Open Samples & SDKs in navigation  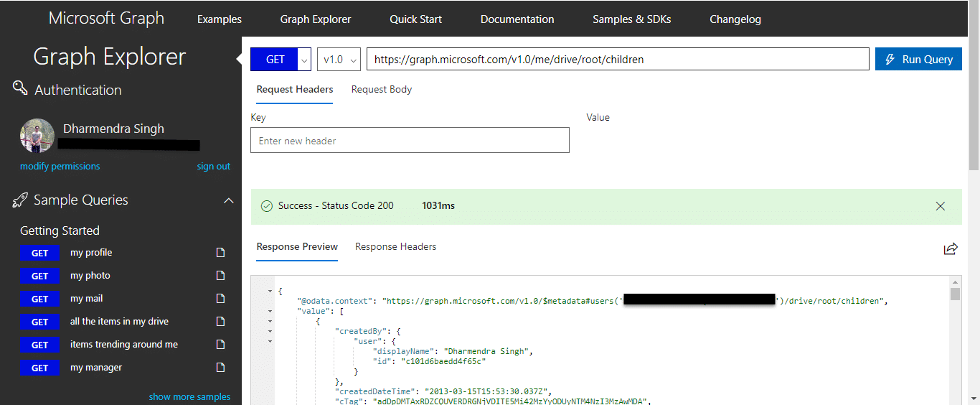coord(632,19)
